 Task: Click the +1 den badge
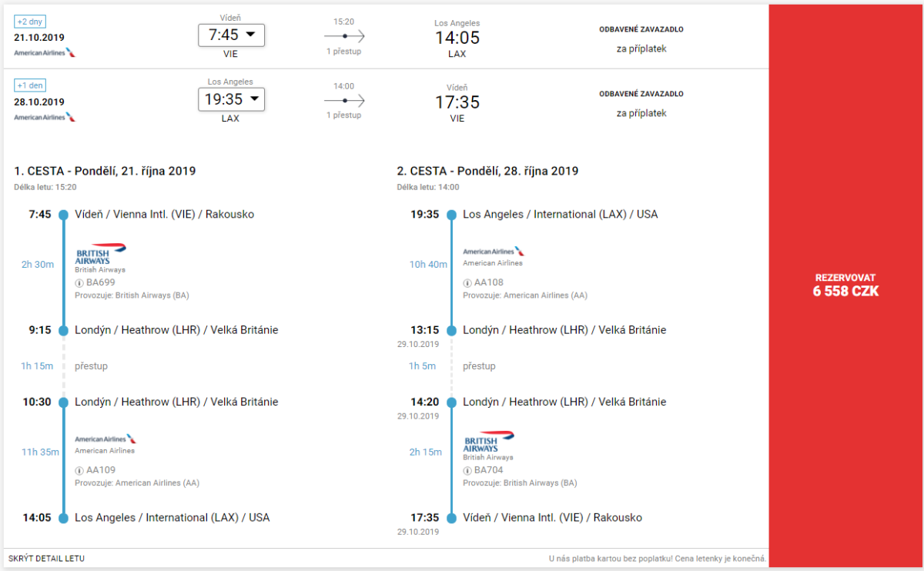[30, 85]
